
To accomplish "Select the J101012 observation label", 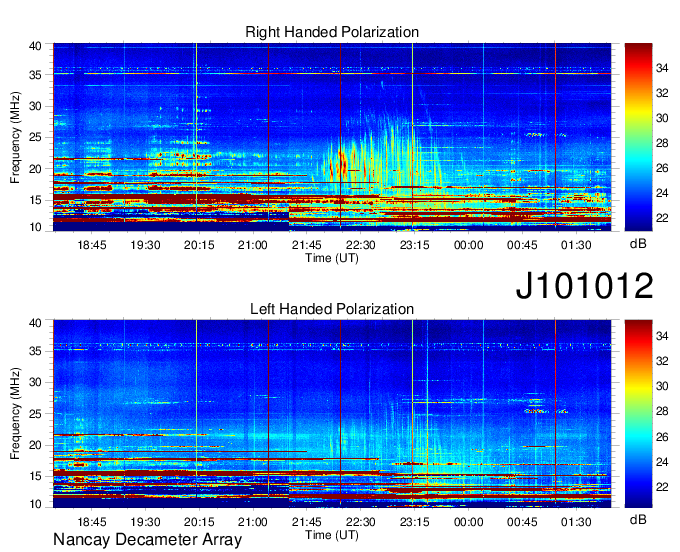I will pos(584,286).
